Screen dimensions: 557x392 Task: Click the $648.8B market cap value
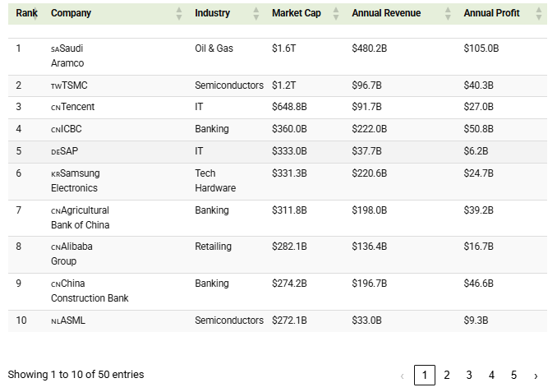(289, 107)
